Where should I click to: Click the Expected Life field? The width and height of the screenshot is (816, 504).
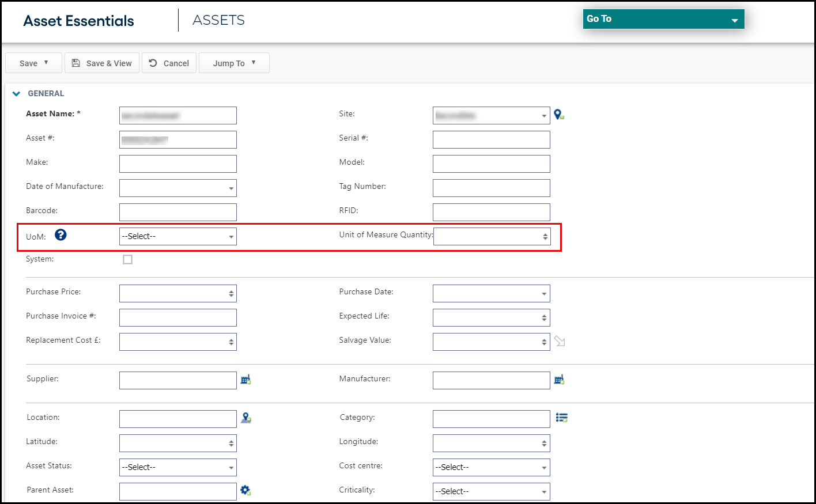tap(492, 317)
